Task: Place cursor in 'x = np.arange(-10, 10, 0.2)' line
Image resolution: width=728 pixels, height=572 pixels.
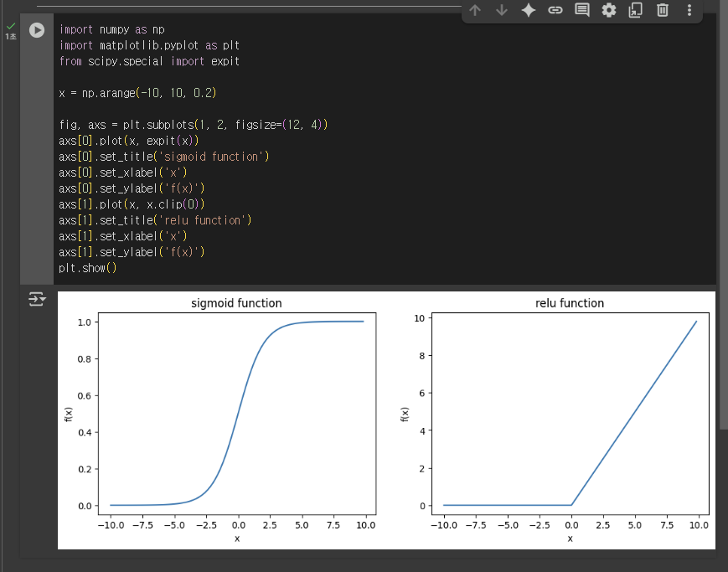Action: click(137, 93)
